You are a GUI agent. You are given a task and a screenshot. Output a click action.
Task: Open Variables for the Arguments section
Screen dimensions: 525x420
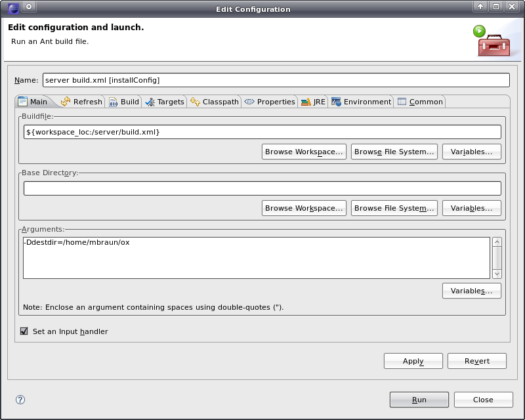click(471, 291)
